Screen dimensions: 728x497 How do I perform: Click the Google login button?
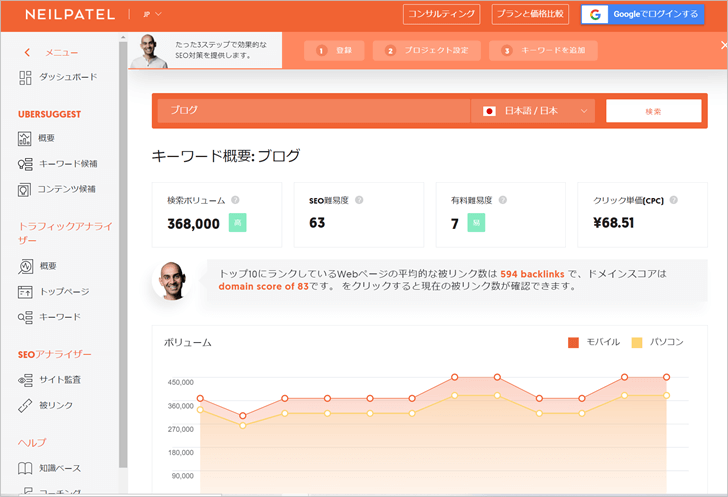click(644, 14)
